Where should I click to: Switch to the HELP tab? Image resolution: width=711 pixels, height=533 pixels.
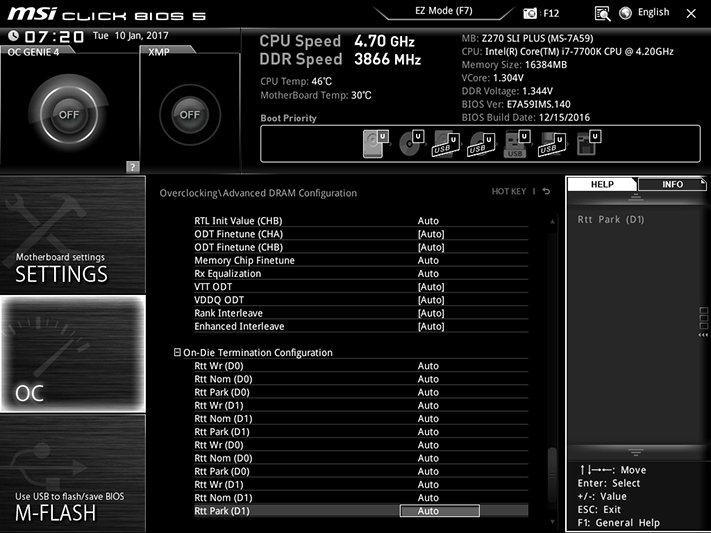[602, 184]
